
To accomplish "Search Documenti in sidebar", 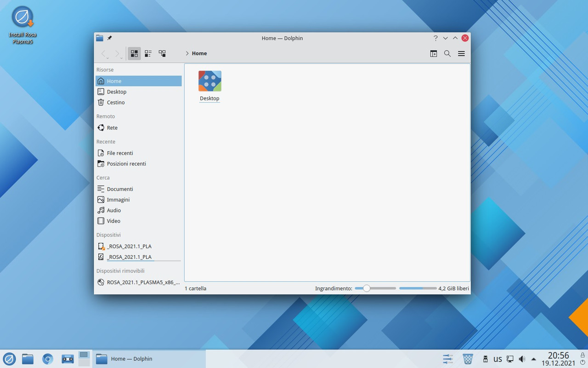I will 139,189.
